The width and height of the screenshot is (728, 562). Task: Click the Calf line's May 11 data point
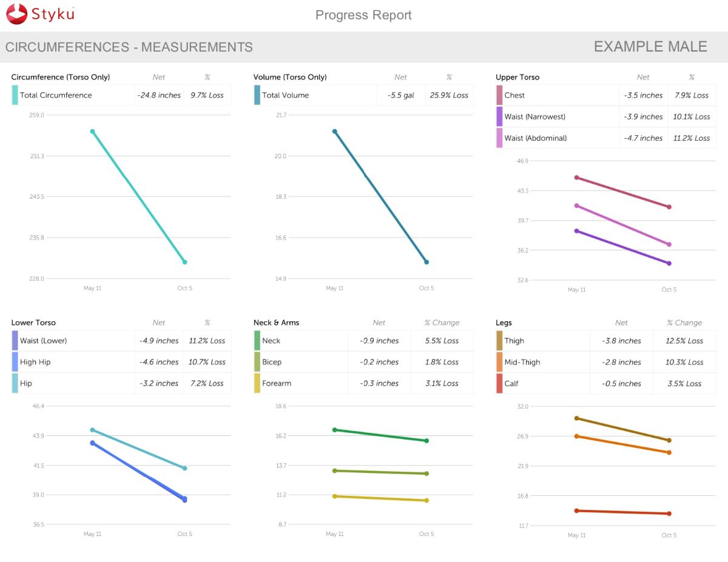coord(576,510)
